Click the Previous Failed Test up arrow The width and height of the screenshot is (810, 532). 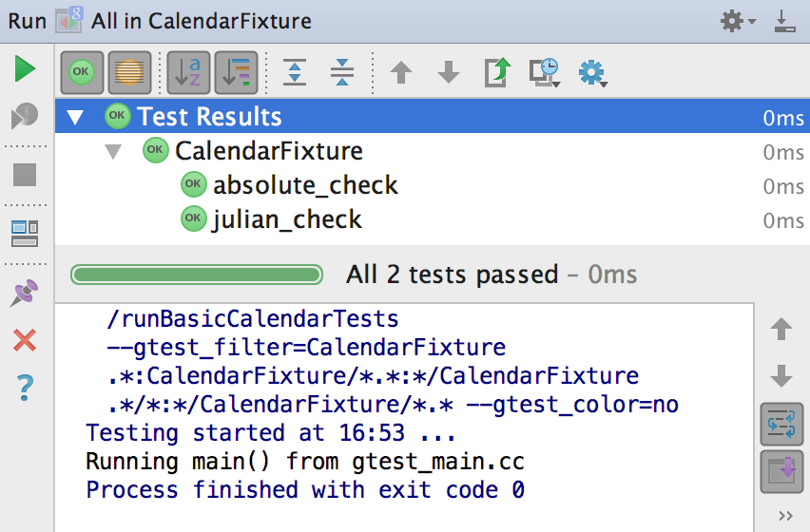401,72
